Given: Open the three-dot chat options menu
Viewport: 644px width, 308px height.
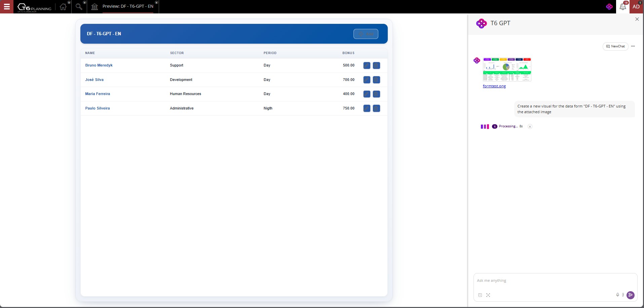Looking at the screenshot, I should click(x=633, y=46).
